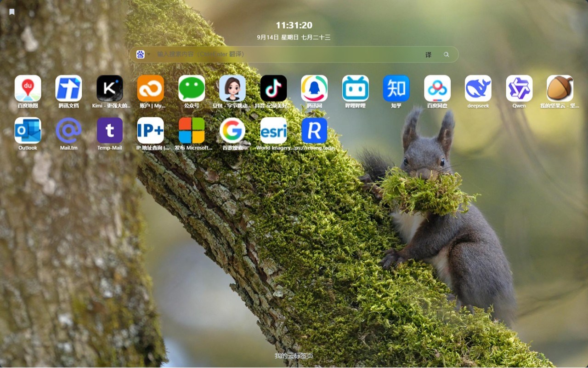Viewport: 588px width, 368px height.
Task: Open the Outlook shortcut
Action: coord(28,131)
